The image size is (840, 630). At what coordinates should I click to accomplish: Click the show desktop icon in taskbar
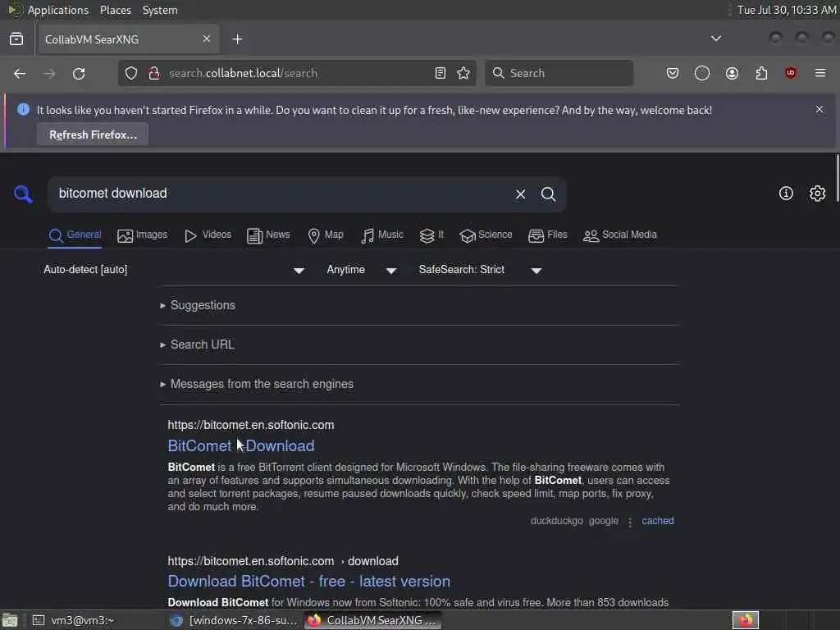[x=10, y=620]
